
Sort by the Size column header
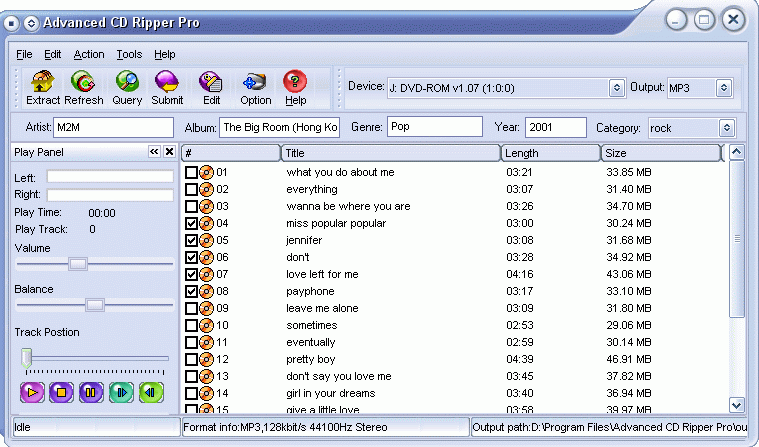661,153
